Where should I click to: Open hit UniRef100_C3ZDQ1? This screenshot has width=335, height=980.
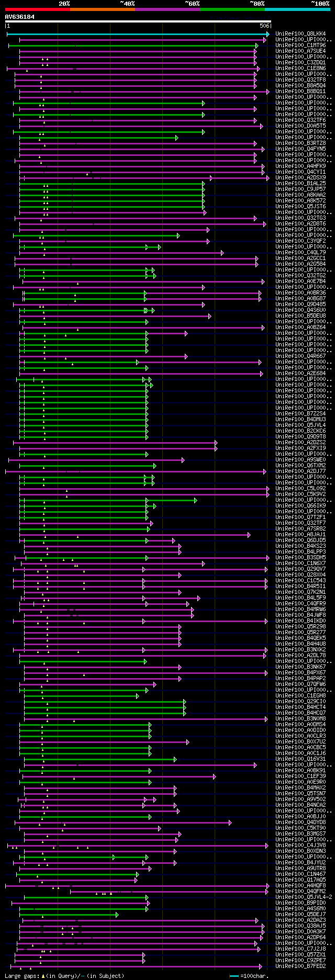tap(300, 63)
